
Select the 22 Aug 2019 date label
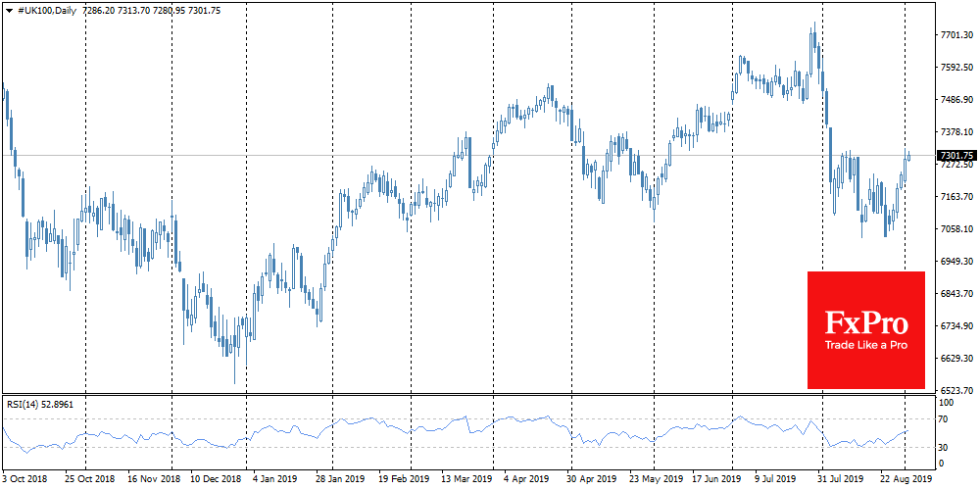tap(932, 479)
